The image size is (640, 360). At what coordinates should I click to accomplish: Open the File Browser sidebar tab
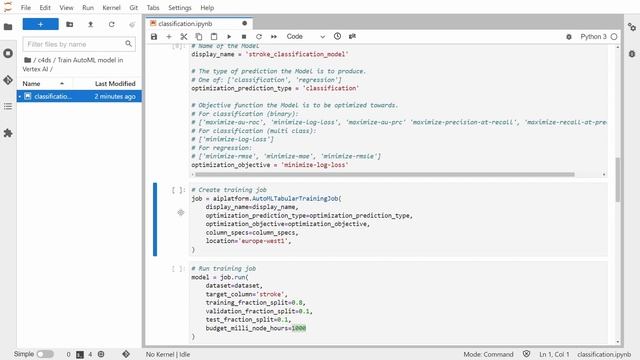click(8, 27)
